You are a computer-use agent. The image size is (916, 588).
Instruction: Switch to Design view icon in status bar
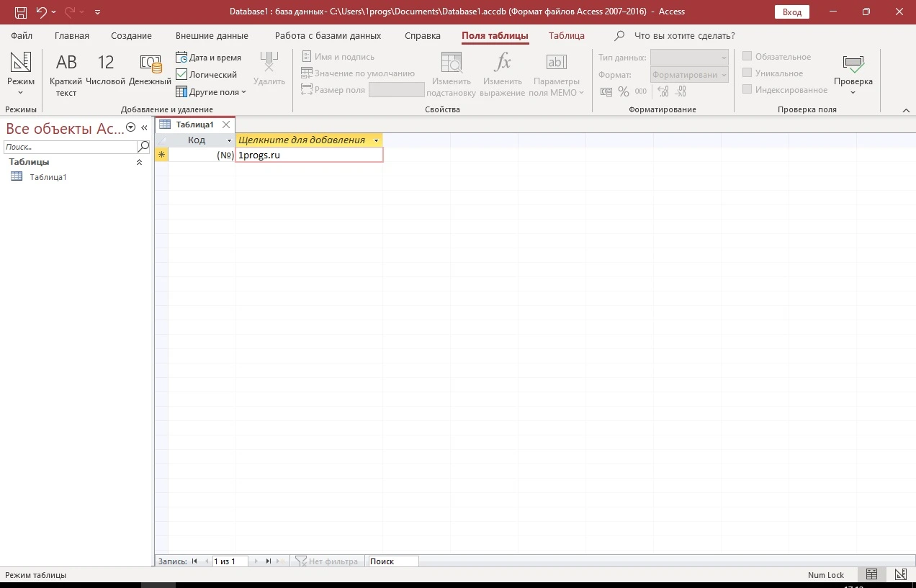(x=900, y=574)
